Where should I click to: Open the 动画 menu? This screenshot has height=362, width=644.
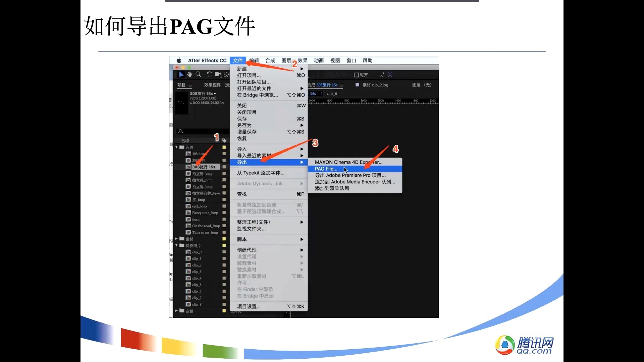pos(319,60)
